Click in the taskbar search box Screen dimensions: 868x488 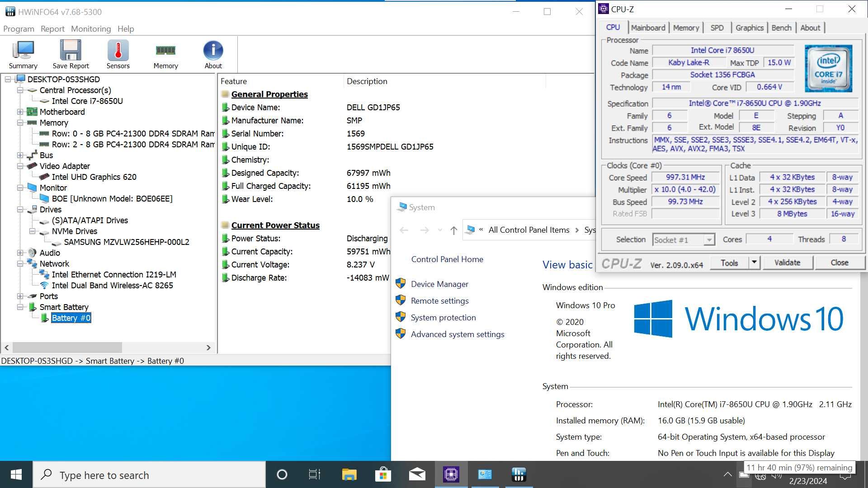pos(149,474)
